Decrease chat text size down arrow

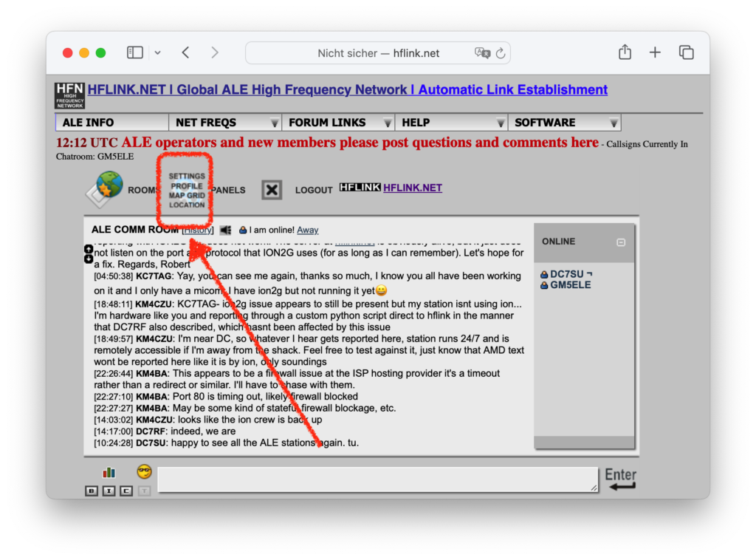(x=89, y=259)
